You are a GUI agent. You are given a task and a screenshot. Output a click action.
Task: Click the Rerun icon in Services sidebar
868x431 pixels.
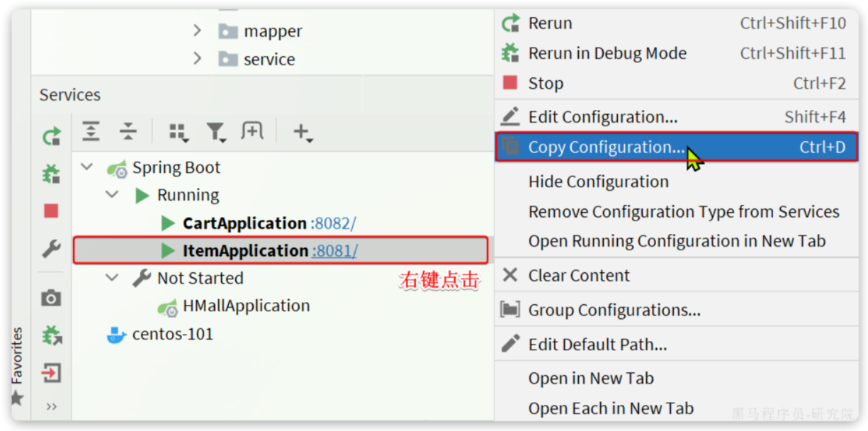(x=51, y=136)
